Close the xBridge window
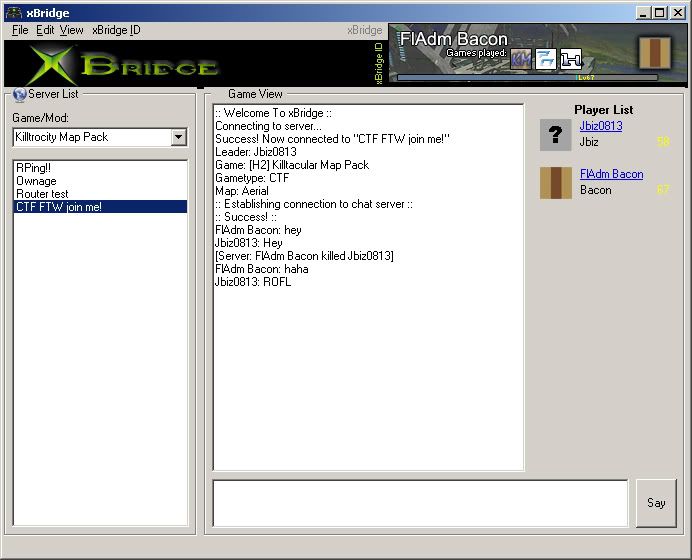This screenshot has height=560, width=692. pyautogui.click(x=678, y=13)
